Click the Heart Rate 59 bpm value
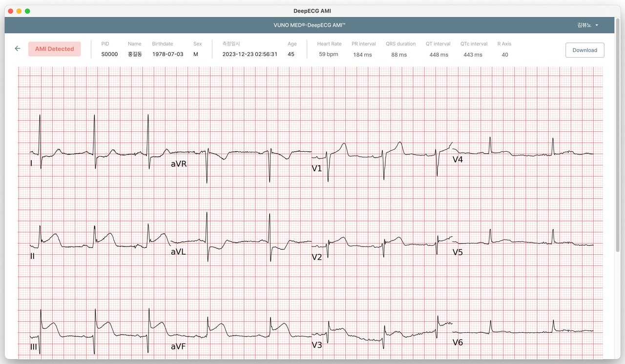Screen dimensions: 625x364 328,54
